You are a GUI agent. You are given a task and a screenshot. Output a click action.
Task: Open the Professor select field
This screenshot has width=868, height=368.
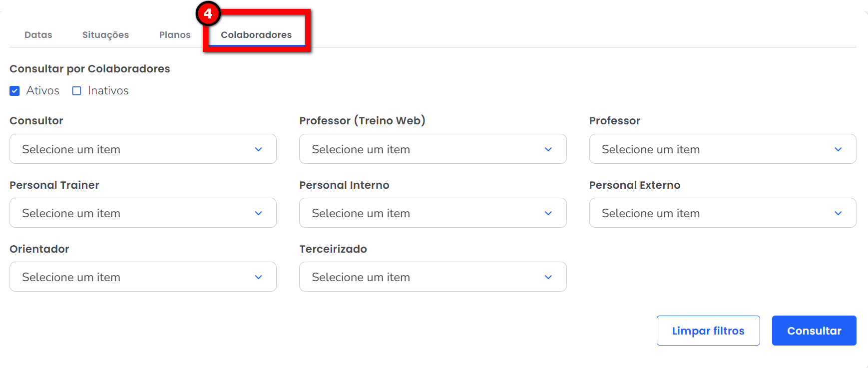click(x=722, y=149)
